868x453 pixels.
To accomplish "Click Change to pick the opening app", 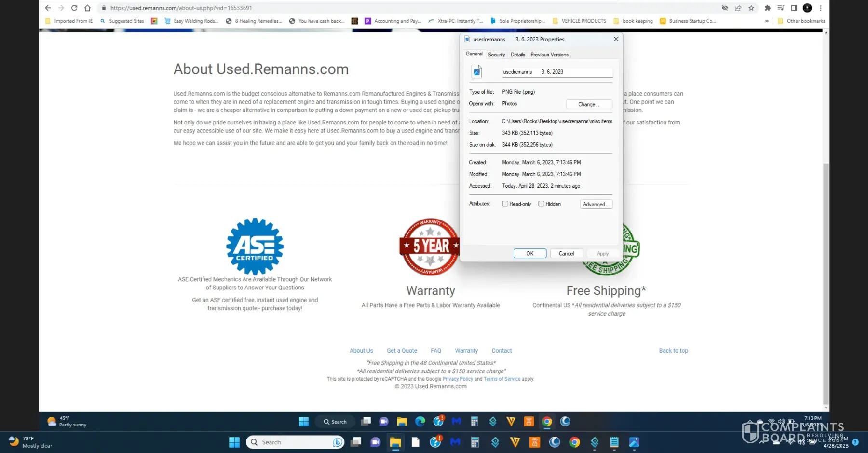I will click(x=589, y=104).
